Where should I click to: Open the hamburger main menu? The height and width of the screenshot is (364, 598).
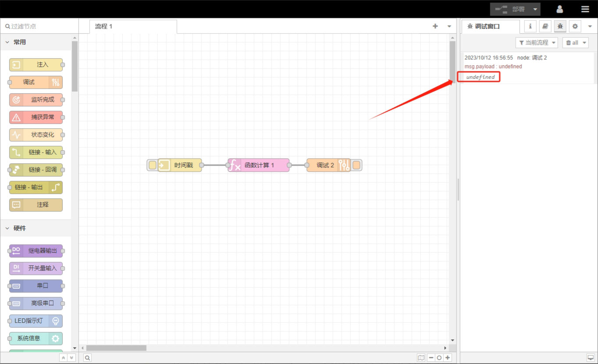click(x=585, y=9)
